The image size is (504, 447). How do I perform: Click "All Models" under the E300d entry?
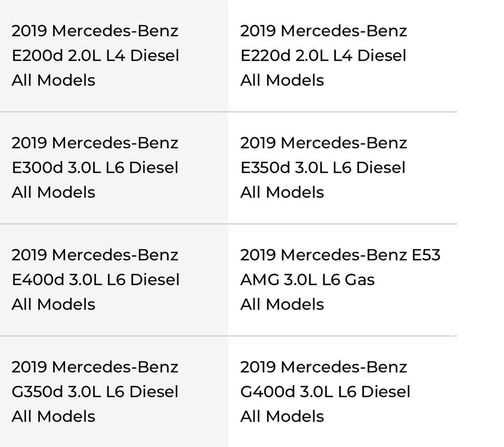click(x=54, y=193)
